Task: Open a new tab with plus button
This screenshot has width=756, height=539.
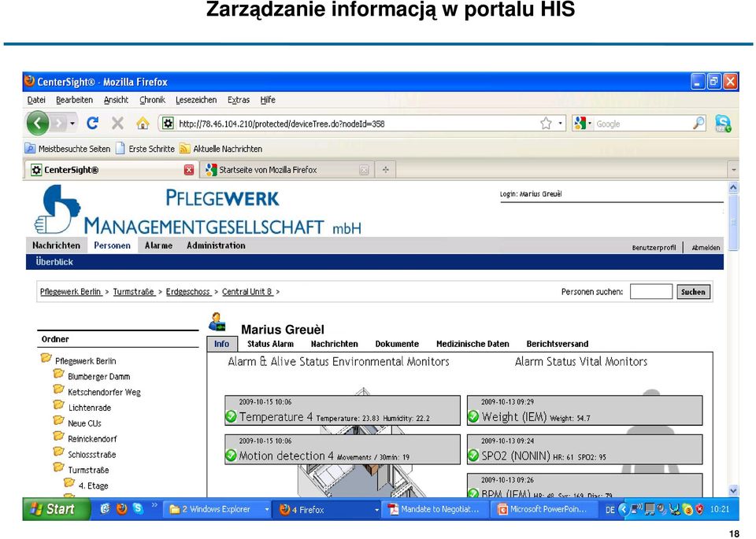Action: click(x=385, y=169)
